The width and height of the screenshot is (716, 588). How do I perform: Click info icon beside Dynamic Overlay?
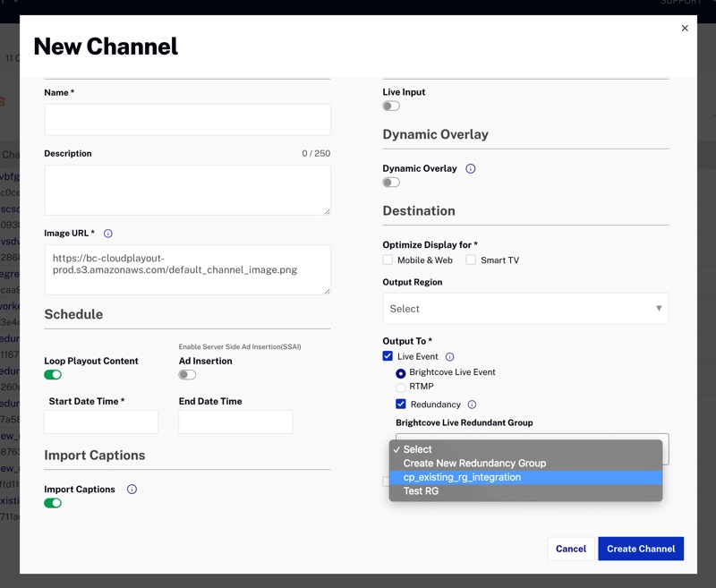471,168
